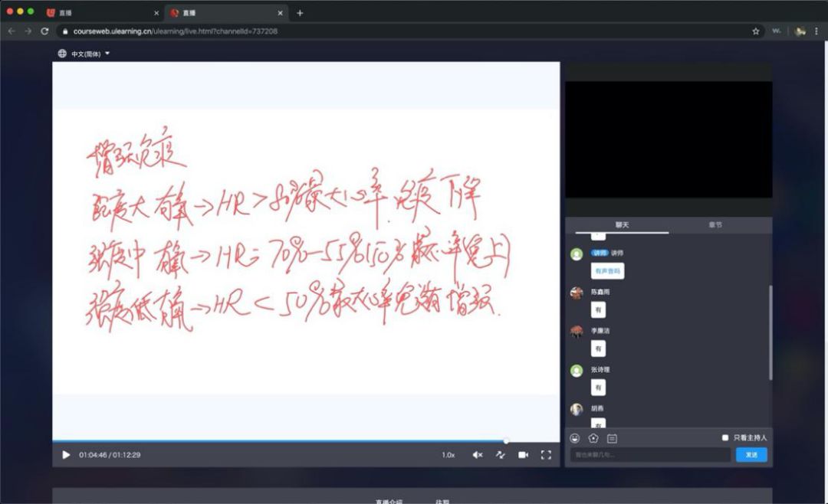Image resolution: width=828 pixels, height=504 pixels.
Task: Unmute the video using the speaker icon
Action: coord(477,455)
